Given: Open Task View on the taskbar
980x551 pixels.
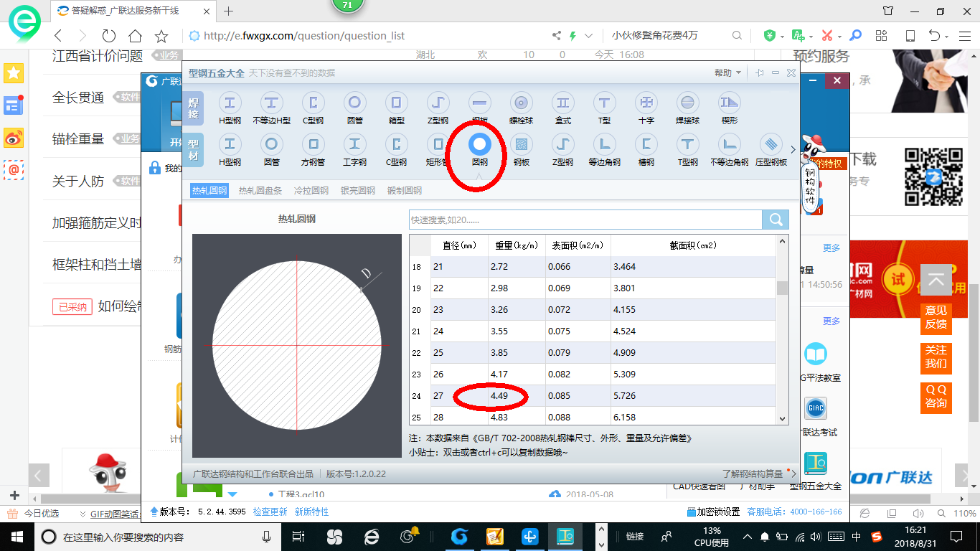Looking at the screenshot, I should pos(298,537).
